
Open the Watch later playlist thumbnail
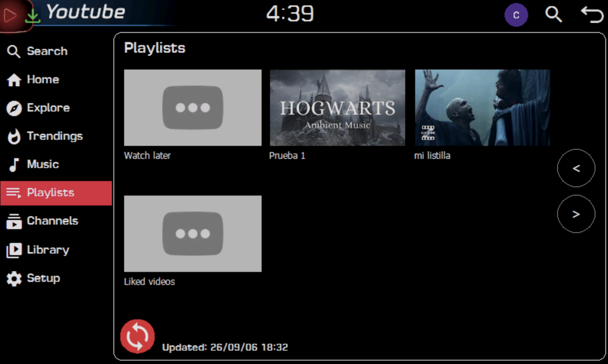tap(193, 108)
